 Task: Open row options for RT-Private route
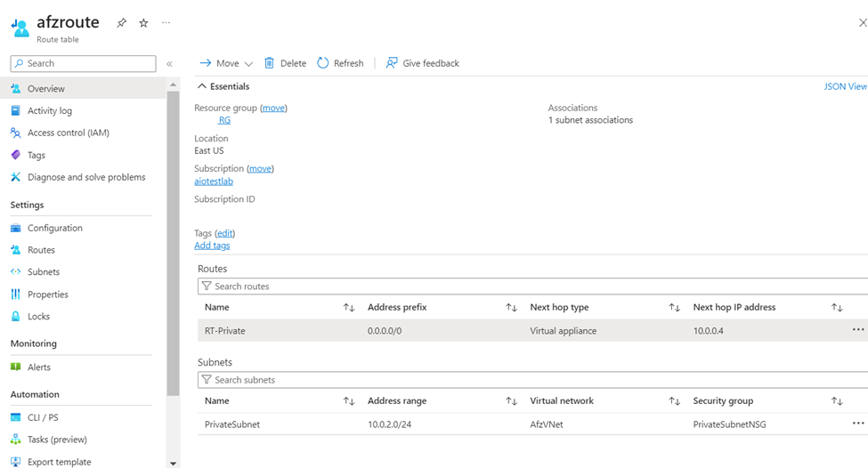pos(857,330)
